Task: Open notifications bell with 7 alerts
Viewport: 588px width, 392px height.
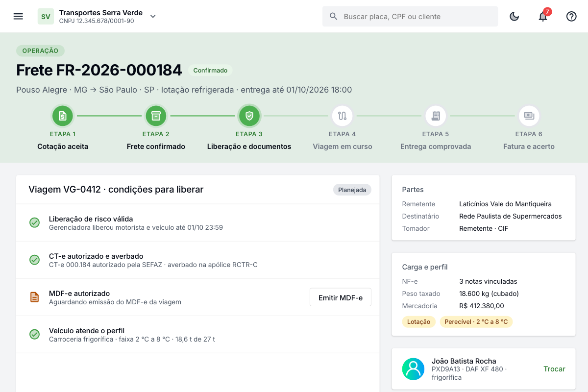Action: pyautogui.click(x=543, y=16)
